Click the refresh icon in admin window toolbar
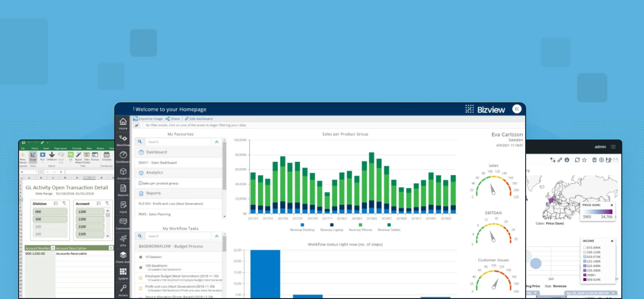 pos(577,160)
